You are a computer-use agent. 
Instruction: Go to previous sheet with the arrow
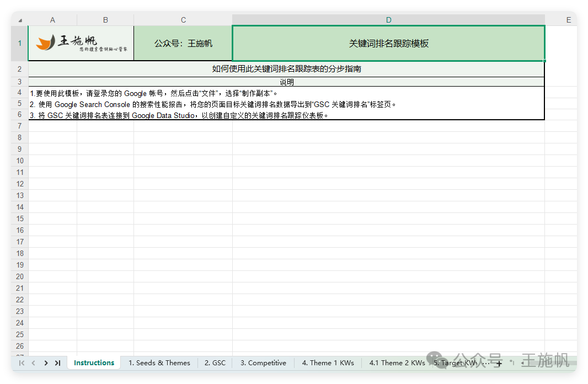(34, 363)
